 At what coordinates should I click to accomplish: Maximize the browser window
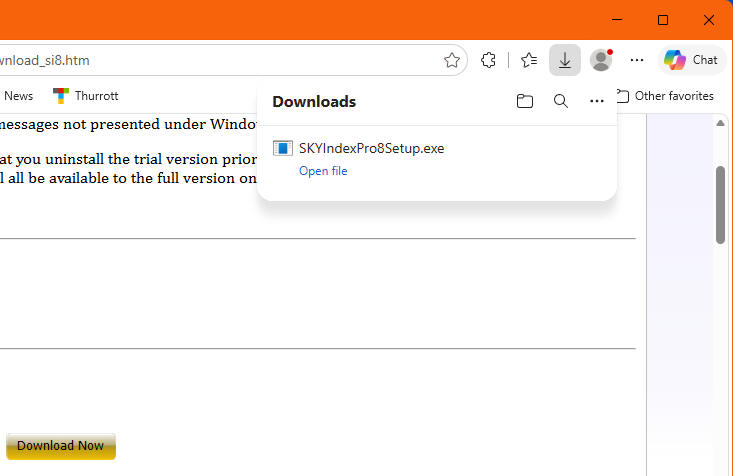[x=663, y=20]
